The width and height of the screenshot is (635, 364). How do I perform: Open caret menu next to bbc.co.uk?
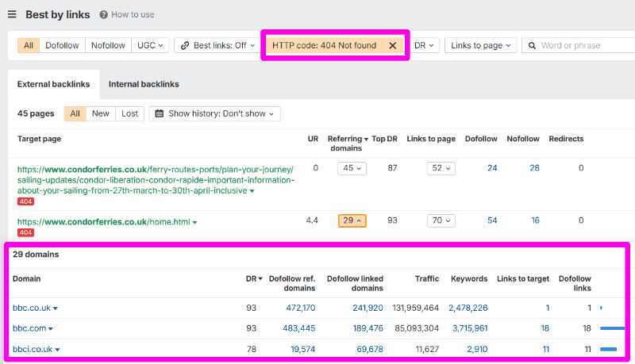(x=56, y=308)
